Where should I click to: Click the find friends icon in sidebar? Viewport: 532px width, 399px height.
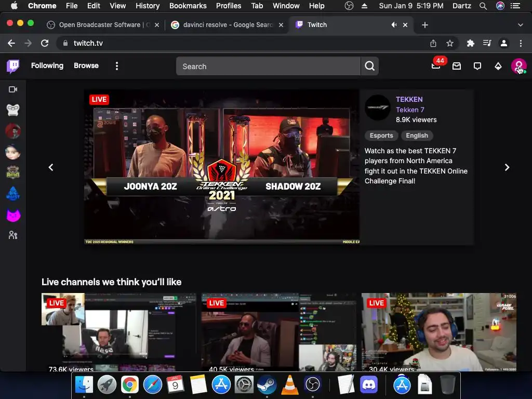(13, 235)
